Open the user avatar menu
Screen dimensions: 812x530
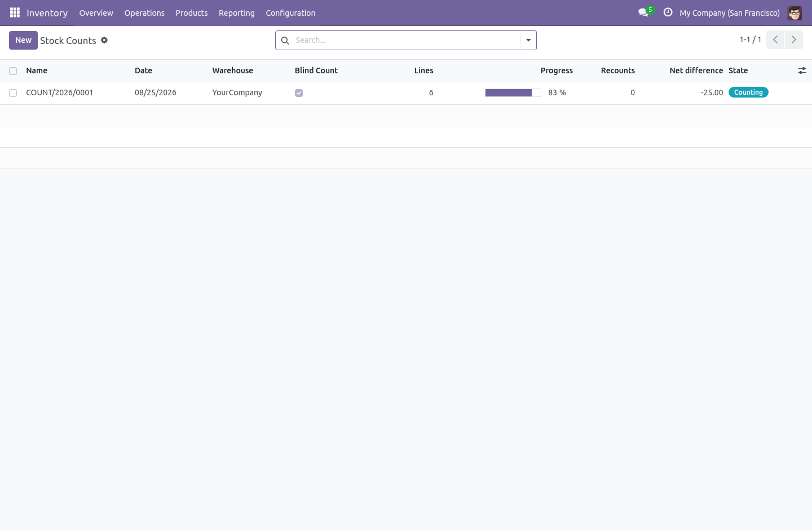pos(795,12)
